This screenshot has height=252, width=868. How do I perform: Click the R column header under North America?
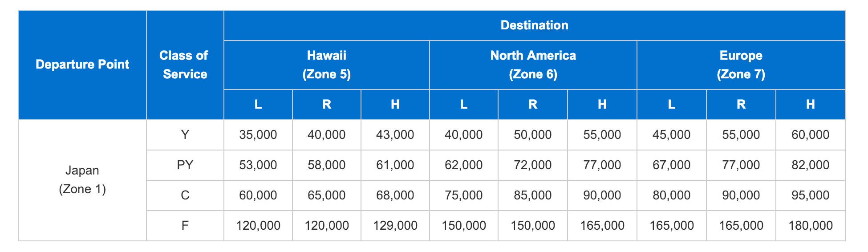(532, 105)
